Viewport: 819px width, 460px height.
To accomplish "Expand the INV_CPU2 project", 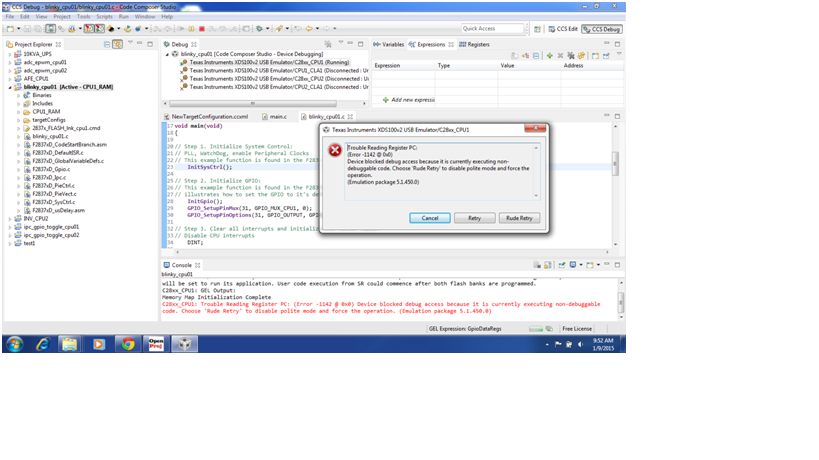I will pyautogui.click(x=10, y=219).
